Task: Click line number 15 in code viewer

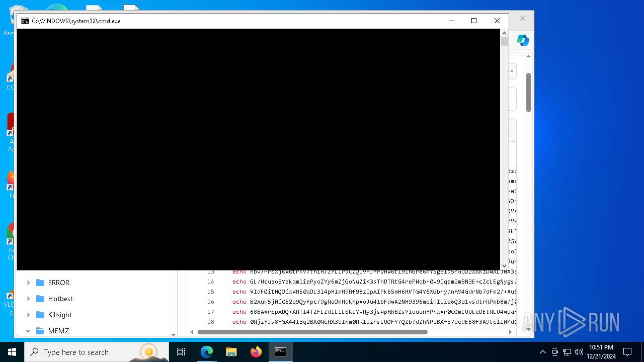Action: (x=211, y=292)
